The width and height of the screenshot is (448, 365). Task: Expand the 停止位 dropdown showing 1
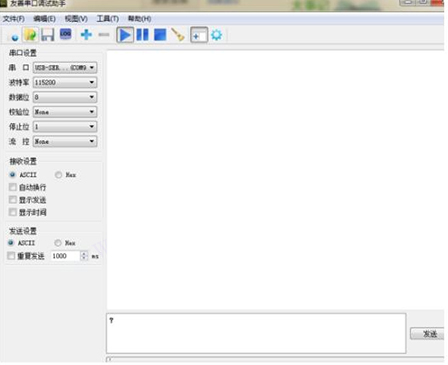[65, 127]
